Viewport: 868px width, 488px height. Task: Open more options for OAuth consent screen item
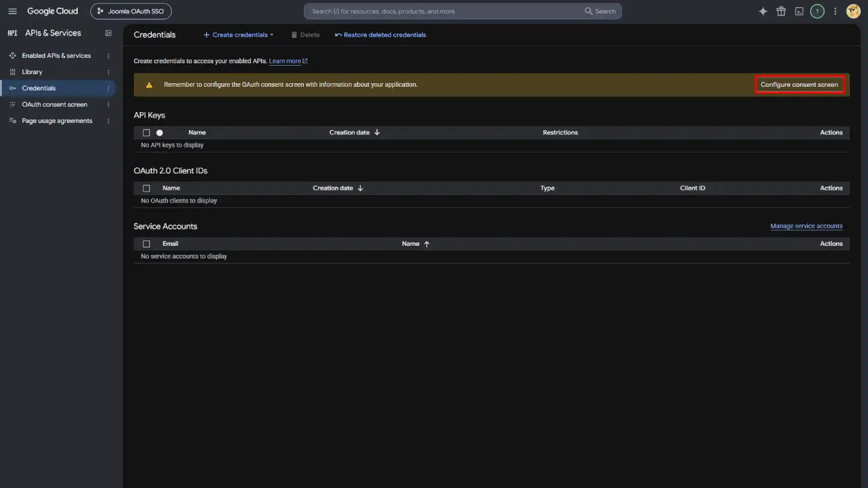108,105
